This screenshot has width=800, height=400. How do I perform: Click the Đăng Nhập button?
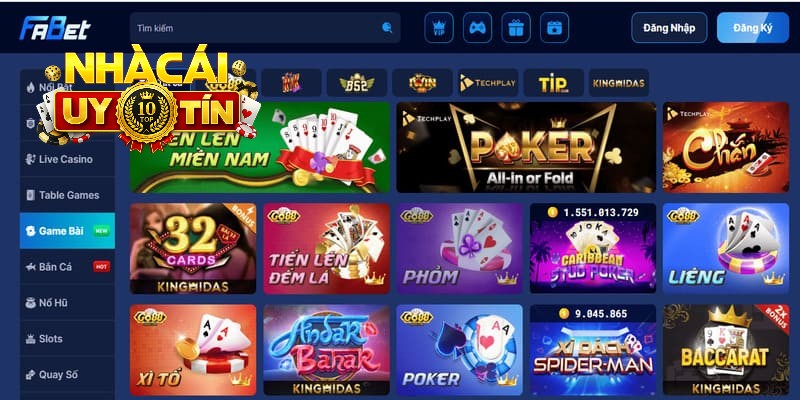669,28
